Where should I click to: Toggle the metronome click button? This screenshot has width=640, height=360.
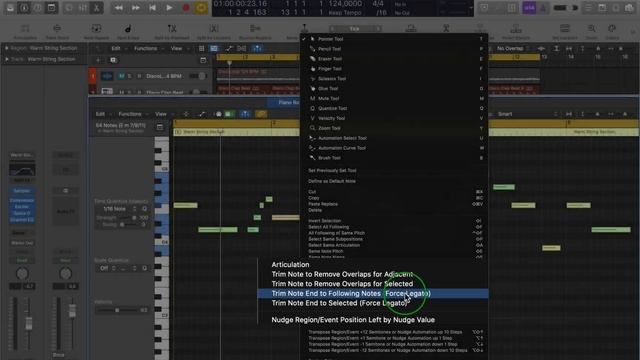tap(543, 8)
